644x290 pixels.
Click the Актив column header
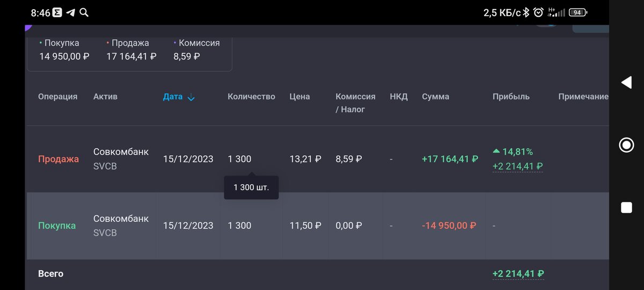pyautogui.click(x=105, y=97)
